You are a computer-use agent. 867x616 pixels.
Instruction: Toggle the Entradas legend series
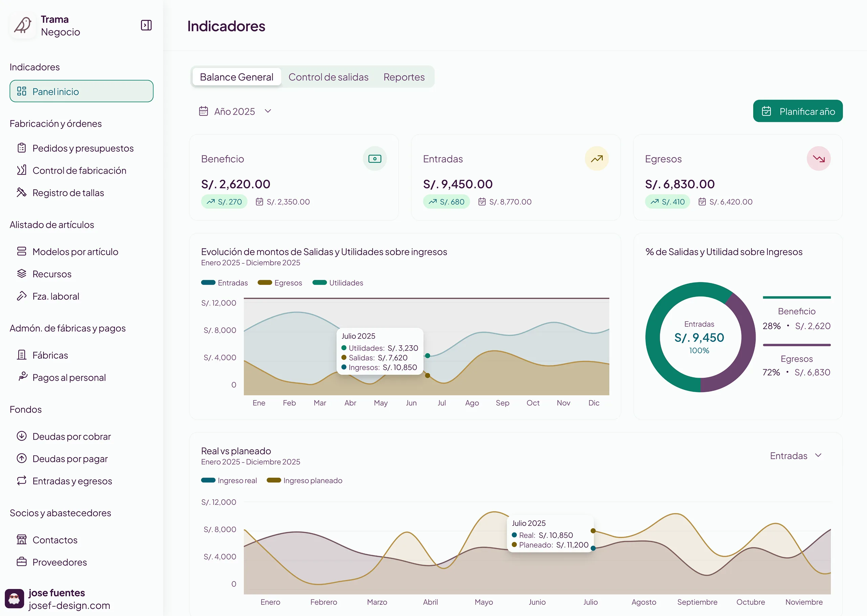coord(224,283)
